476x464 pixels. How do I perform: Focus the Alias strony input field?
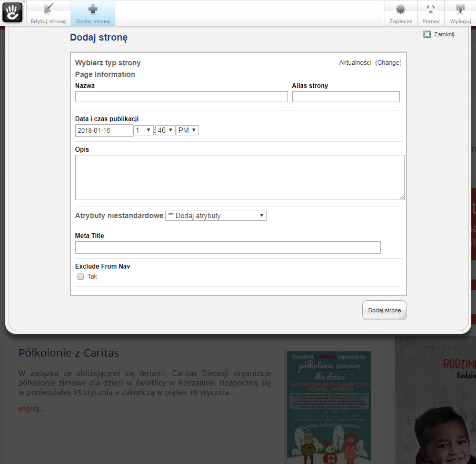coord(346,96)
